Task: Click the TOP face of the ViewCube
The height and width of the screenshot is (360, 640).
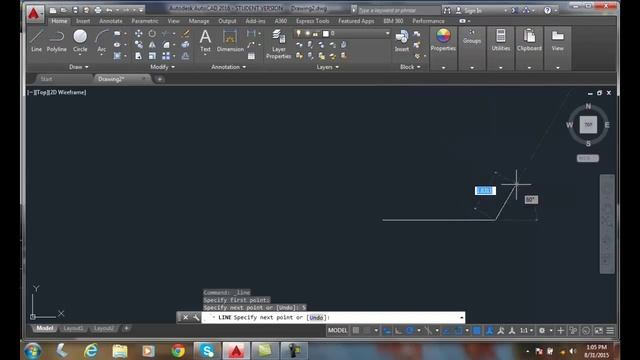Action: [x=588, y=125]
